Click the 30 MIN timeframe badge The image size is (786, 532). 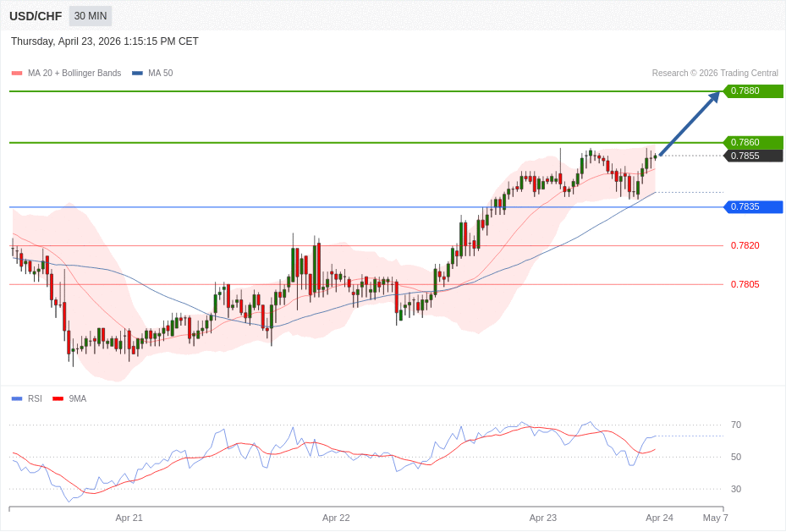[90, 16]
